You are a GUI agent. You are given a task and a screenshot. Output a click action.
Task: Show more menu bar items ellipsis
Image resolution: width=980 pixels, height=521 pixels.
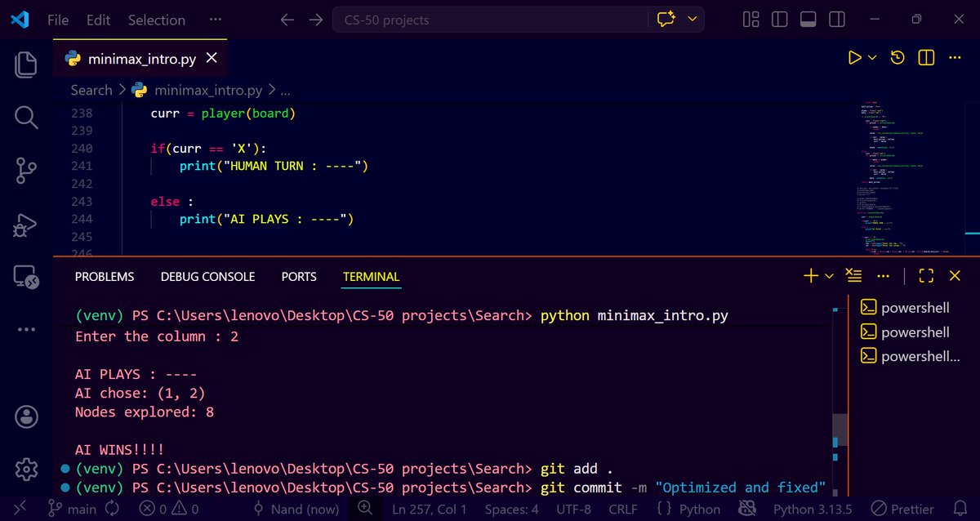[216, 20]
